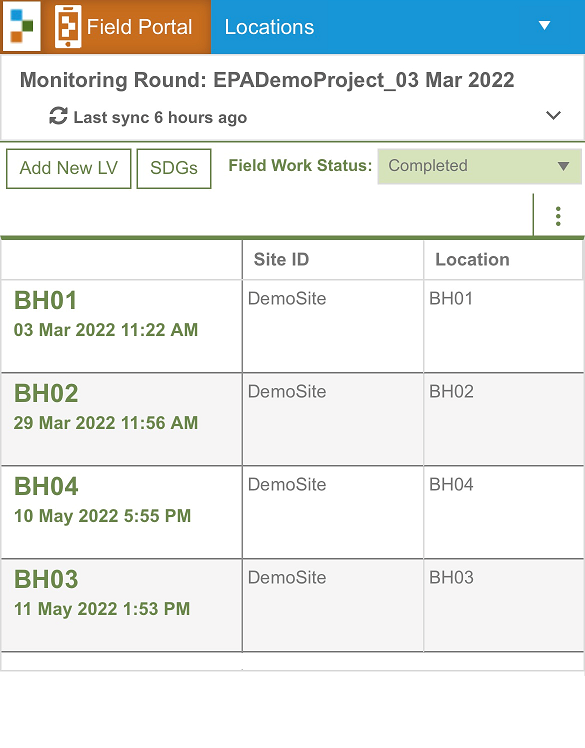585x748 pixels.
Task: Click the sync refresh icon
Action: (58, 116)
